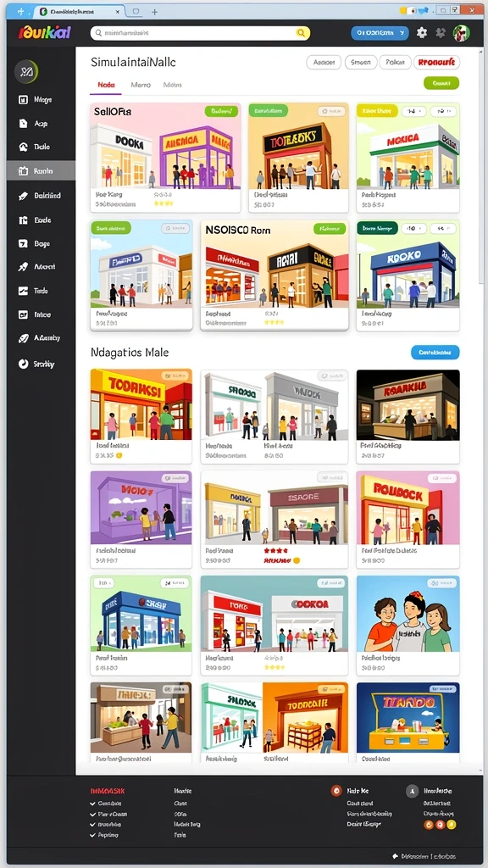Open the ROANKHA night store thumbnail
Screen dimensions: 488x868
pos(408,404)
